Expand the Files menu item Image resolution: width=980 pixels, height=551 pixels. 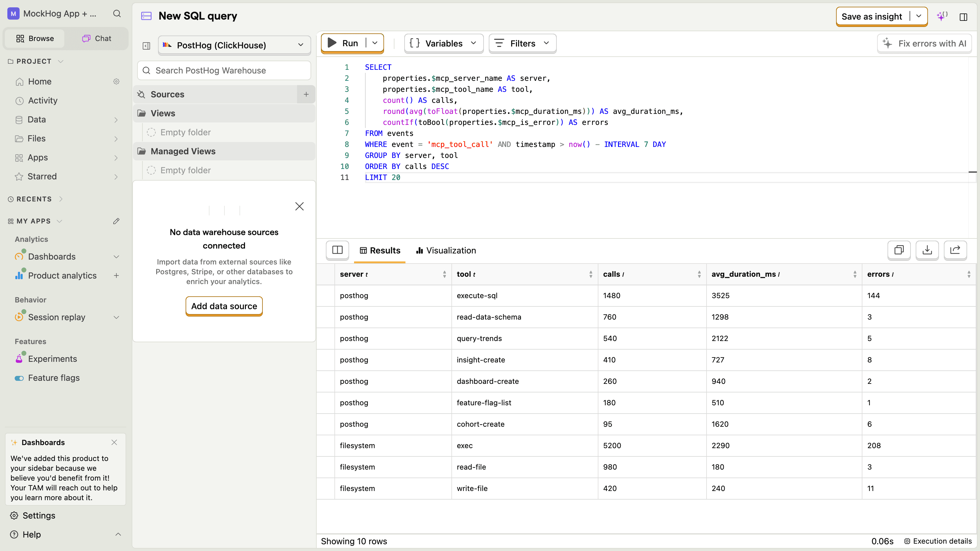pyautogui.click(x=116, y=139)
